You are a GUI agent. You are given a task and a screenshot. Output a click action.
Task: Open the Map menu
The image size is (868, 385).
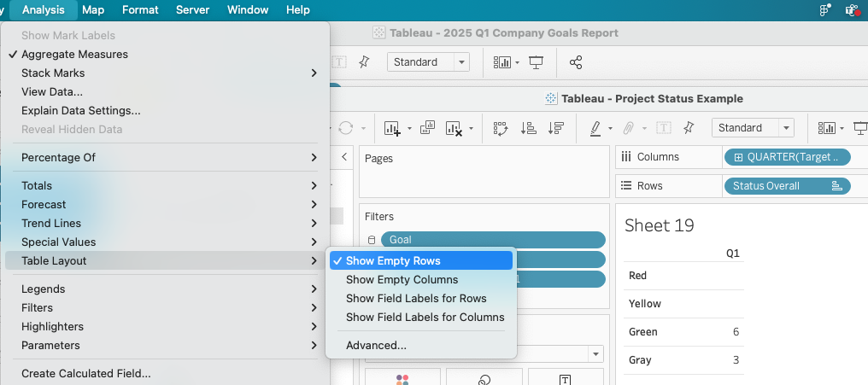[93, 10]
